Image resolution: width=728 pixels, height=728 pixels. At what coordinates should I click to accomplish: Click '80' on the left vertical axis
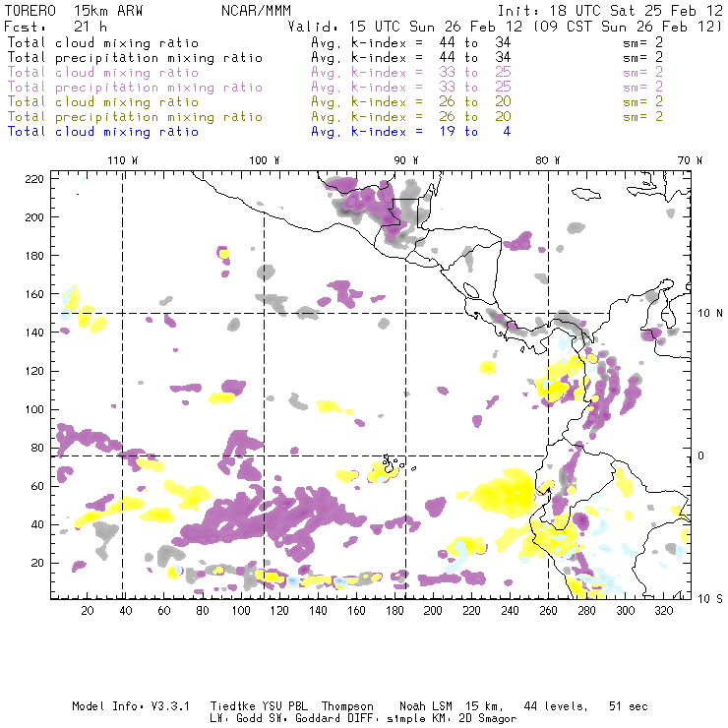pos(37,448)
